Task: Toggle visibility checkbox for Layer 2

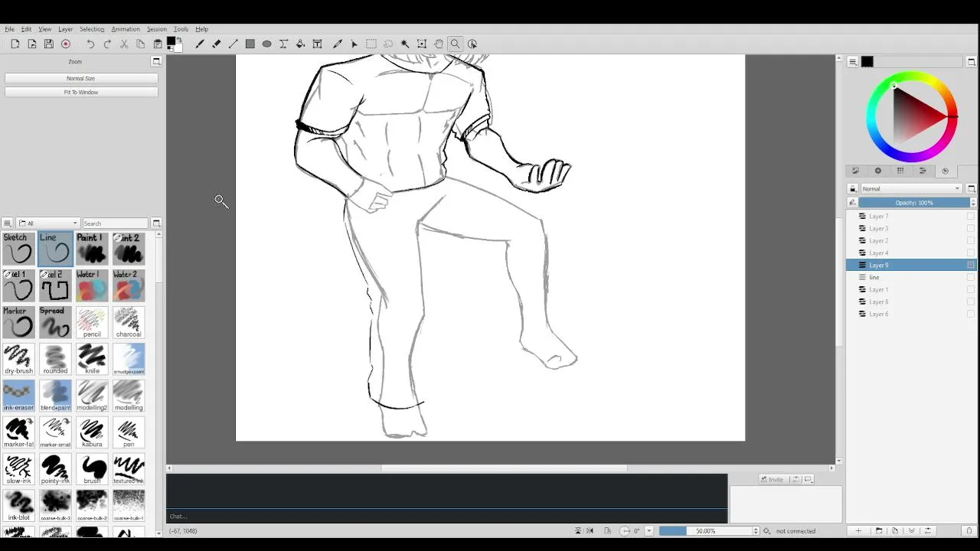Action: [971, 241]
